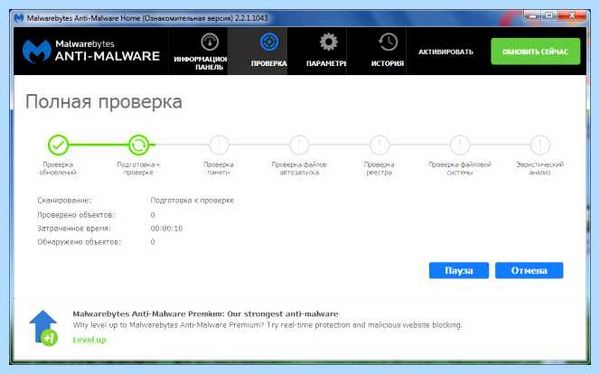Click the Premium promotion headline text

click(x=205, y=314)
